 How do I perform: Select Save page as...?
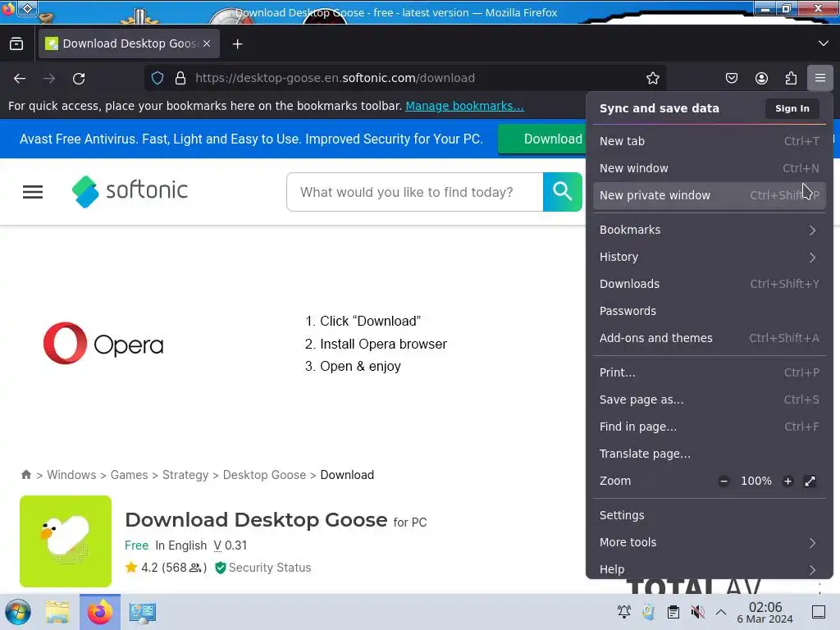tap(710, 399)
